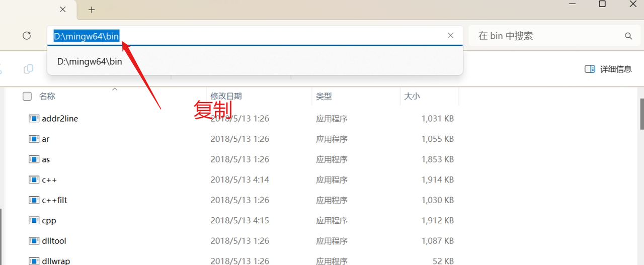Click the addr2line application icon
This screenshot has width=644, height=265.
pos(34,119)
